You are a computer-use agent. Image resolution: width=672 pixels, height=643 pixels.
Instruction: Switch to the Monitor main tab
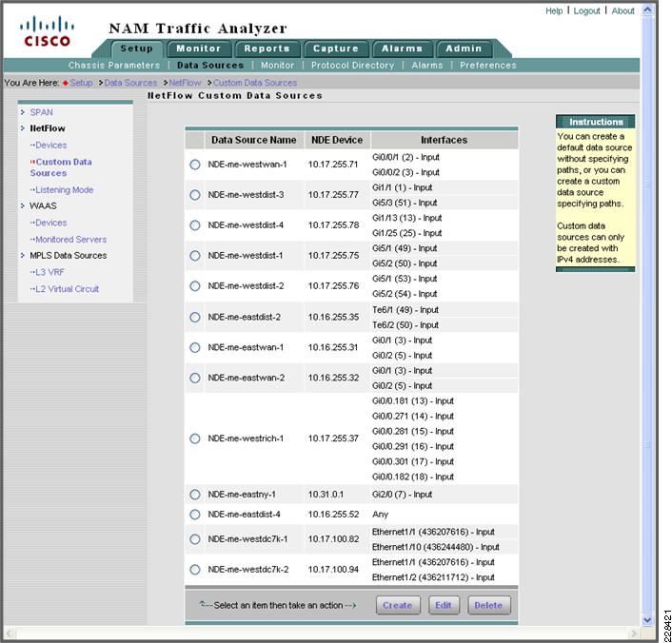pos(199,49)
